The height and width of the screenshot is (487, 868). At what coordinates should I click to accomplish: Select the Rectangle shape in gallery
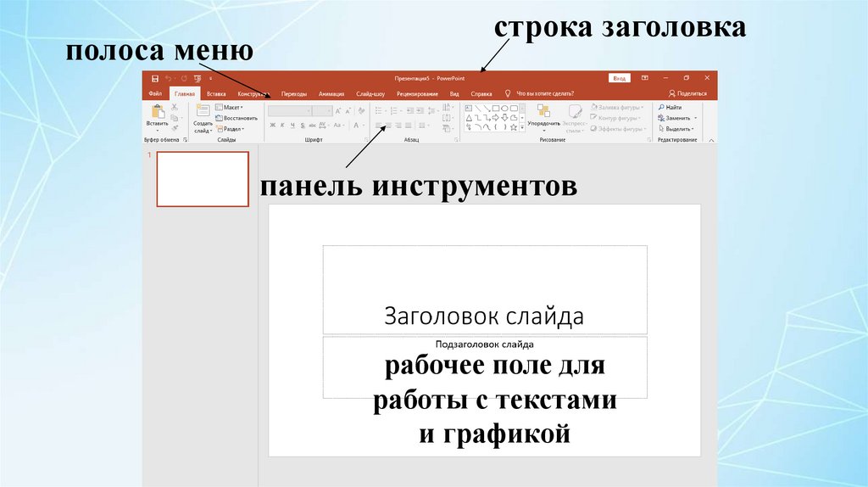[496, 108]
